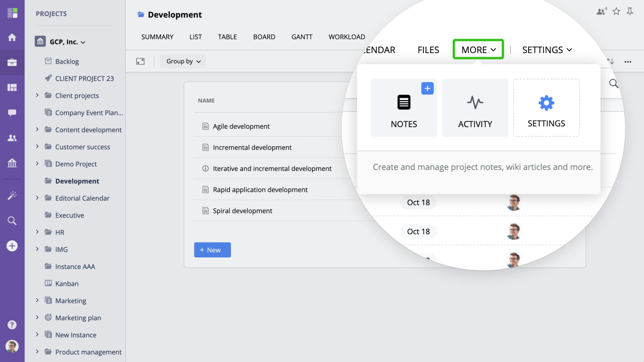
Task: Click the blue plus on the NOTES tile
Action: [x=427, y=88]
